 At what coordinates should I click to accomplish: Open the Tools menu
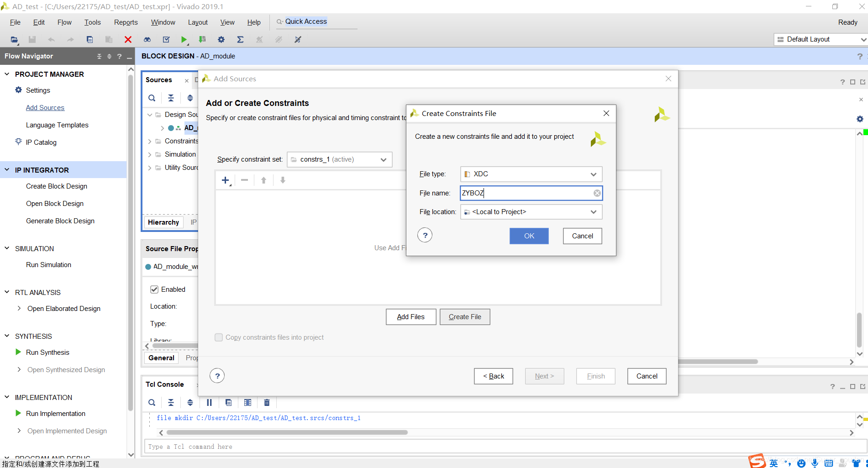[x=92, y=22]
